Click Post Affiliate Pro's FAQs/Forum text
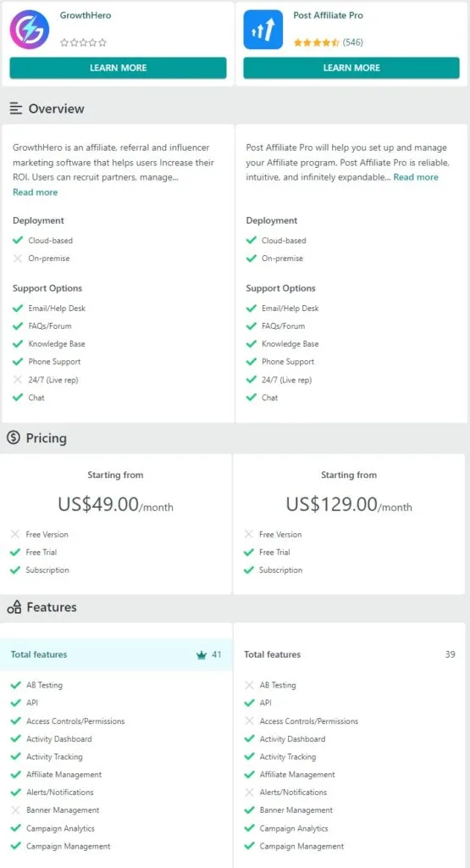Viewport: 470px width, 868px height. [283, 326]
